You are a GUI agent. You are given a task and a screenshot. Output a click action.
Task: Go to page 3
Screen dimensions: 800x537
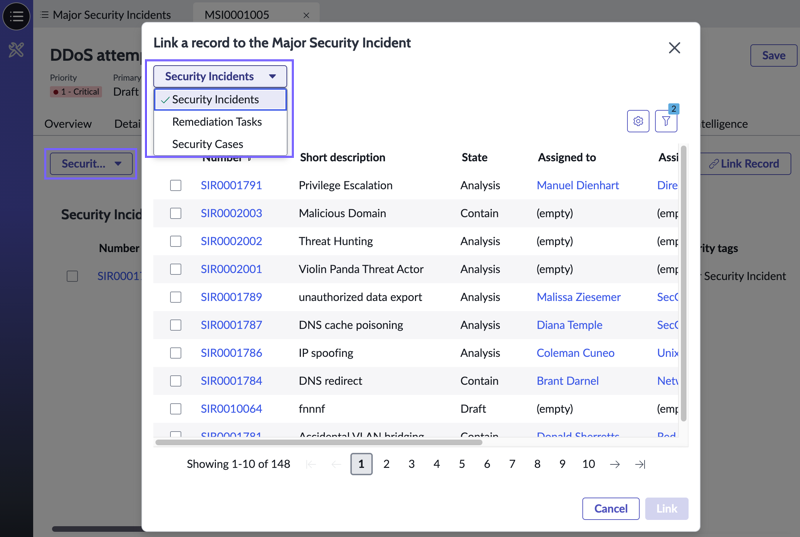tap(411, 464)
